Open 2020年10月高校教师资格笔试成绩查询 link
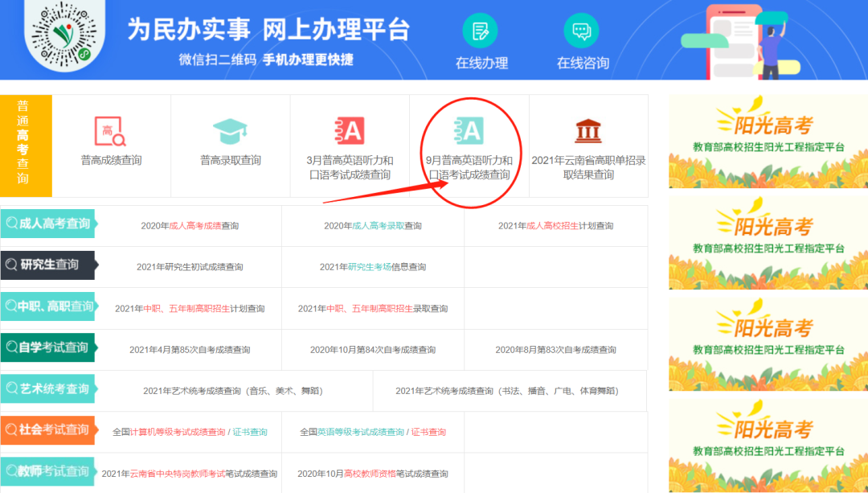 coord(373,474)
